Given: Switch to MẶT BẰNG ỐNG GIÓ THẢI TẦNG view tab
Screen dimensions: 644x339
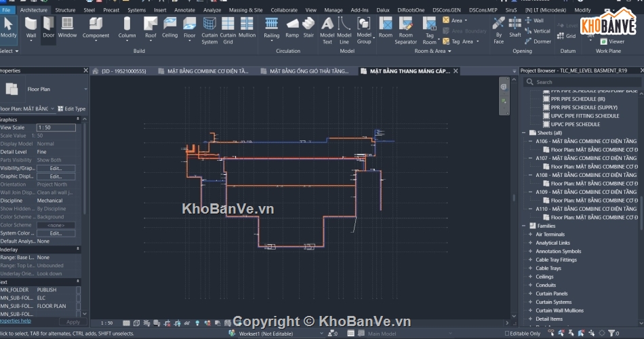Looking at the screenshot, I should pos(308,71).
